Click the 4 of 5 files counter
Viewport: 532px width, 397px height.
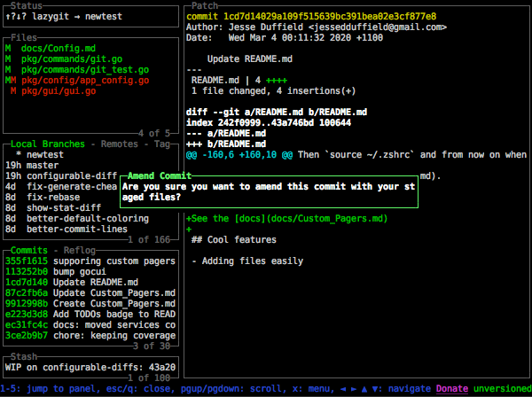[x=154, y=133]
